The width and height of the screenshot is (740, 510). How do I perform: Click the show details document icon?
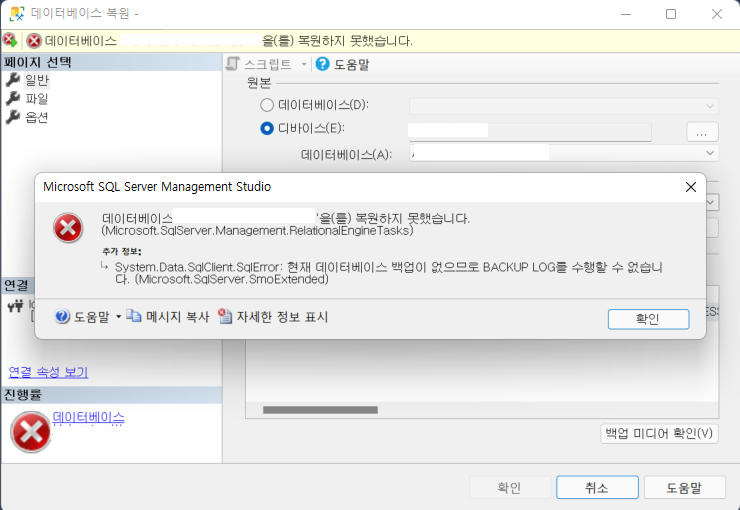coord(225,316)
